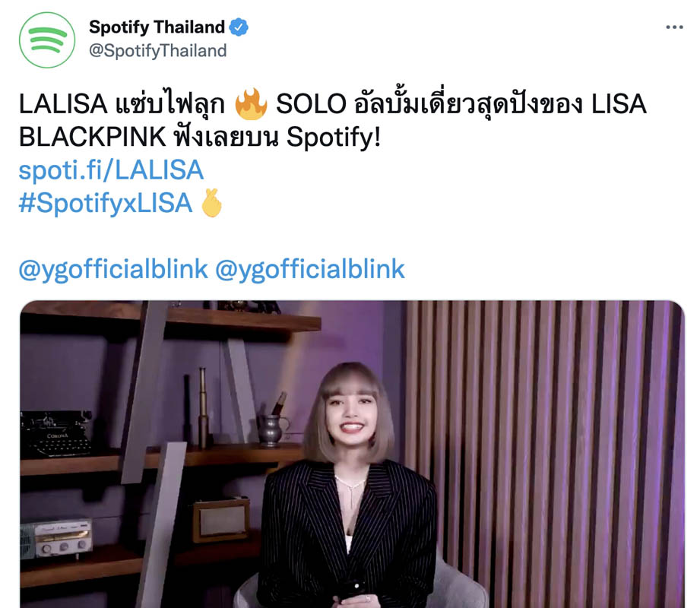
Task: Click the first @ygofficialblink mention
Action: (113, 269)
